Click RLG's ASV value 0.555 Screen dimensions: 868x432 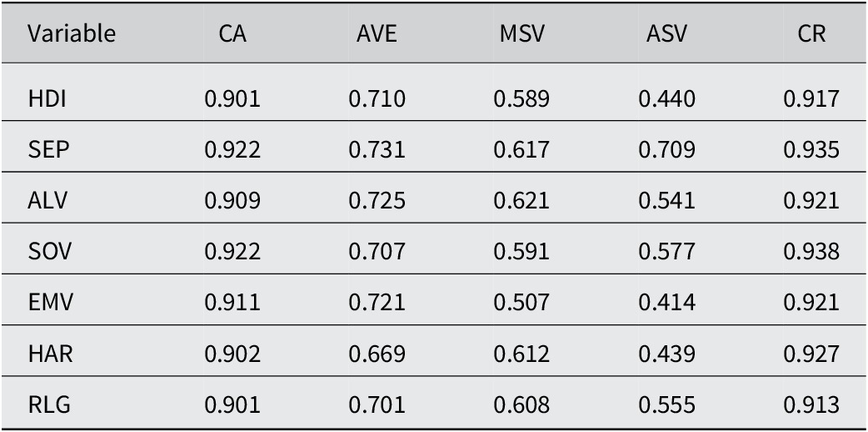[x=667, y=405]
